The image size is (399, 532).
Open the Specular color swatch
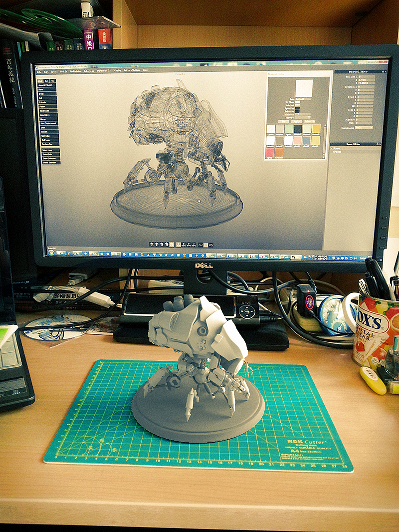(x=297, y=108)
